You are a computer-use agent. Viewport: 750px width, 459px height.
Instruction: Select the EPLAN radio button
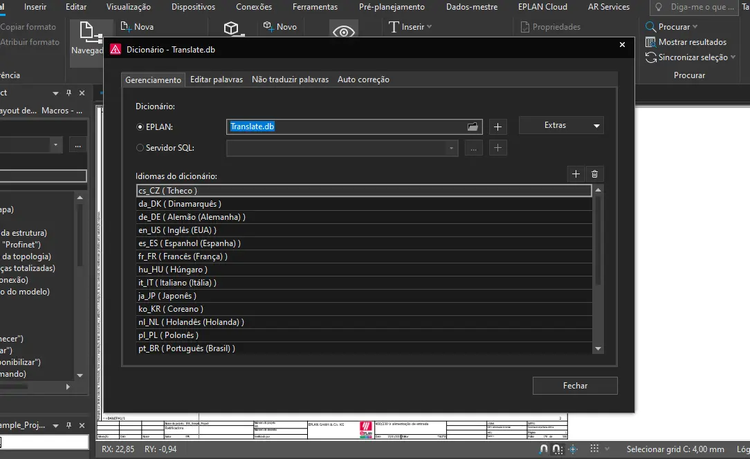click(140, 127)
